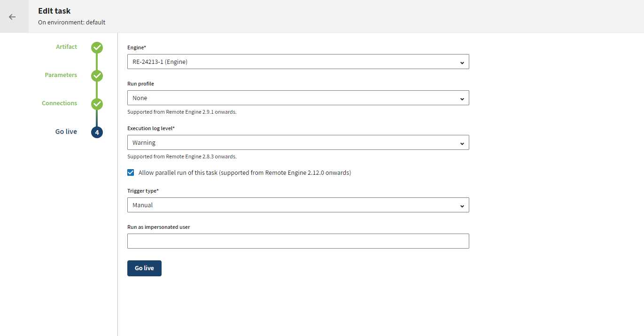Screen dimensions: 644x336
Task: Click the step 4 circle indicator
Action: (x=97, y=133)
